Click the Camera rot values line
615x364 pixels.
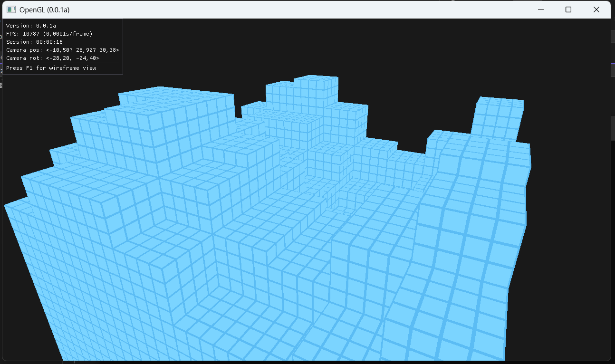[x=52, y=58]
